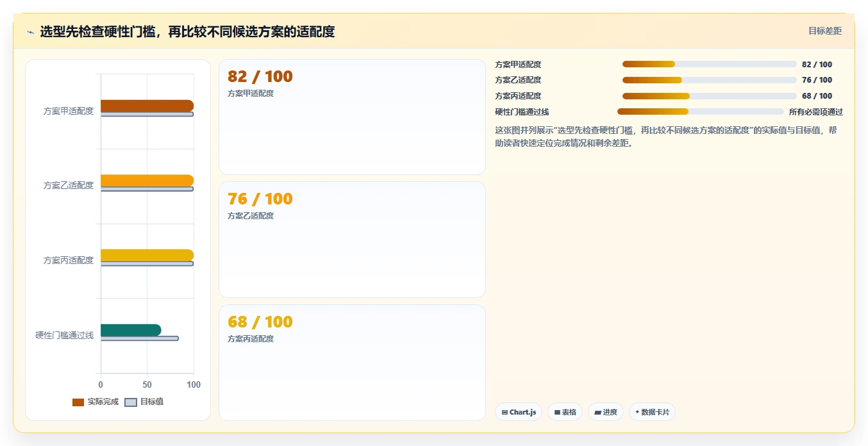This screenshot has height=446, width=868.
Task: Click the progress bar in the 硬性门槛通过线 row
Action: 701,111
